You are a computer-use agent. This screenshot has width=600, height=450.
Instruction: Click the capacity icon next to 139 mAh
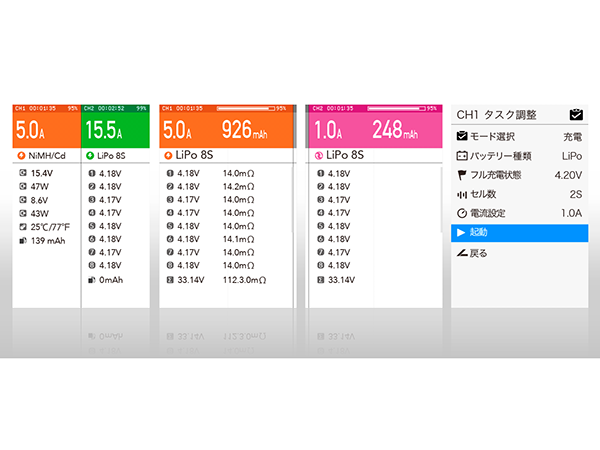click(x=23, y=241)
